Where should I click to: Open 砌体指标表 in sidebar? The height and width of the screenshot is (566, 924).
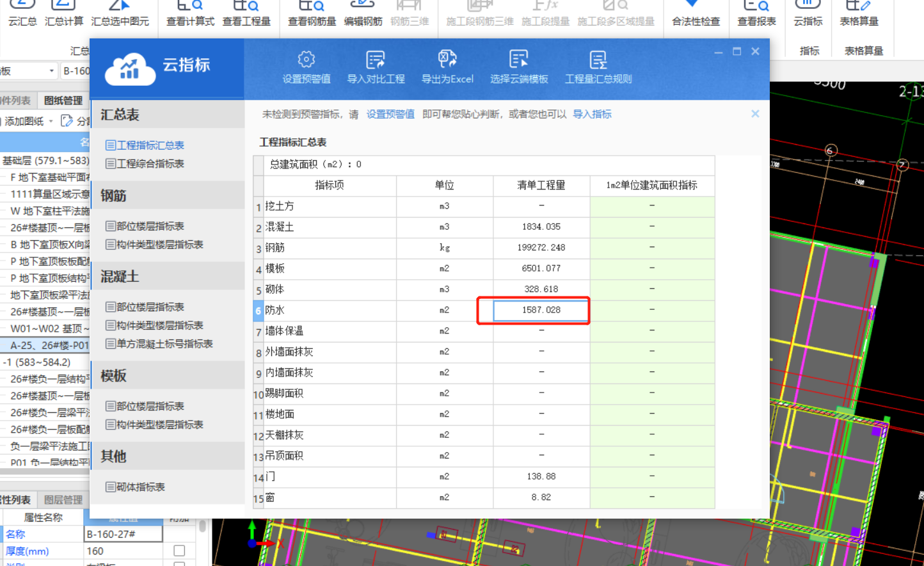point(136,487)
